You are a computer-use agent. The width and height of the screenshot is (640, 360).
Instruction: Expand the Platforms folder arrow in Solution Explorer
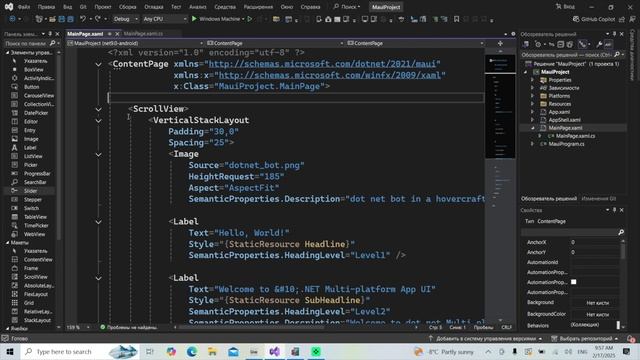532,96
